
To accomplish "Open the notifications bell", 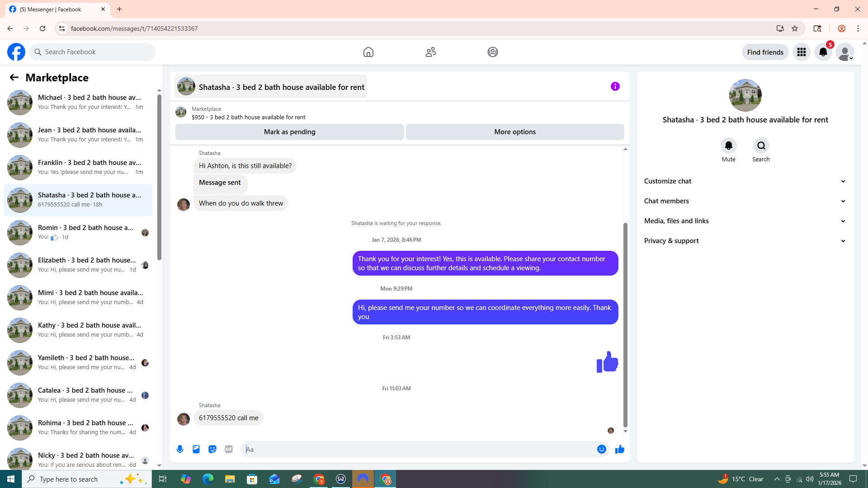I will 823,52.
